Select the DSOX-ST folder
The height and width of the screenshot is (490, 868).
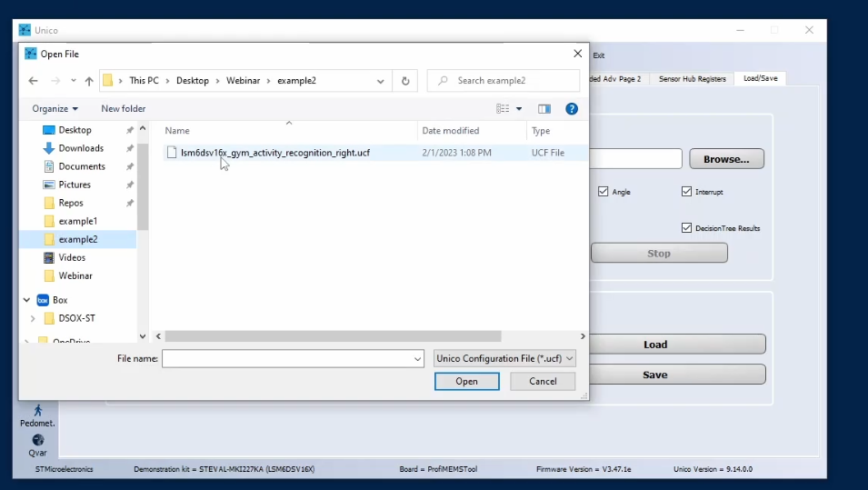click(77, 318)
